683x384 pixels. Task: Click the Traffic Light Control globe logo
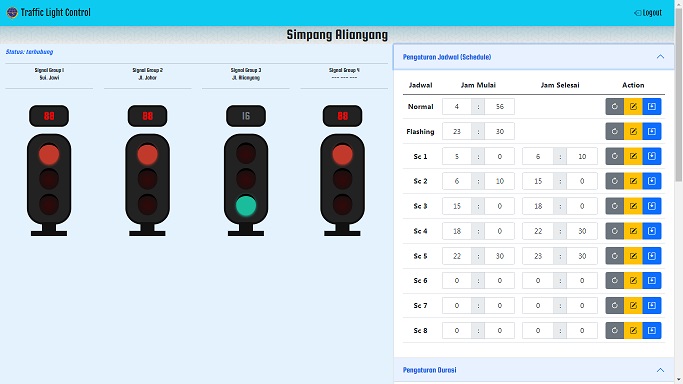[12, 13]
